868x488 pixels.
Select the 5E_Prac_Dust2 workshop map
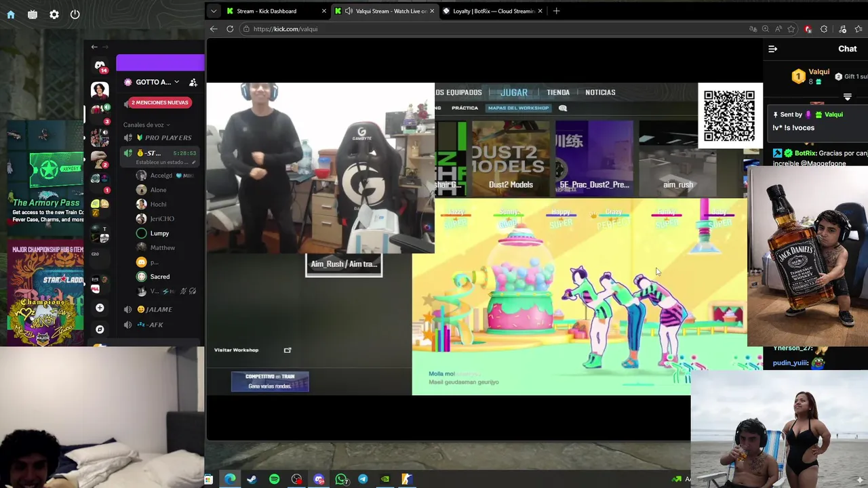point(594,157)
